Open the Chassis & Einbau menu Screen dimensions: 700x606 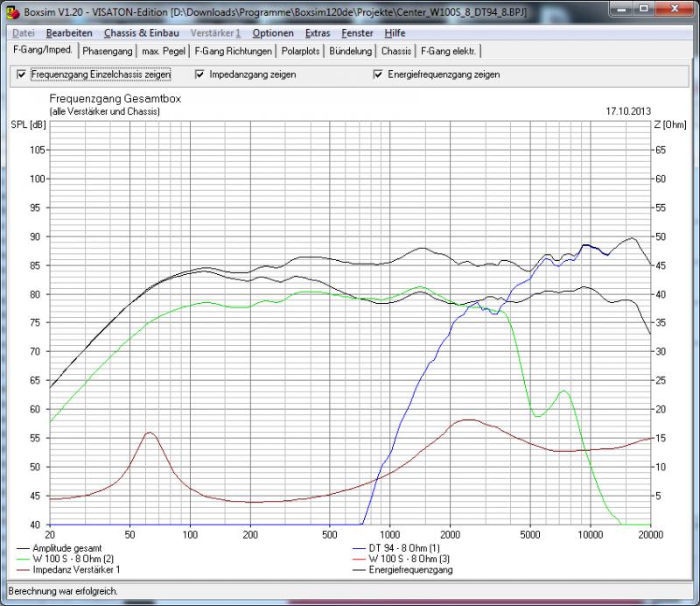pyautogui.click(x=136, y=33)
